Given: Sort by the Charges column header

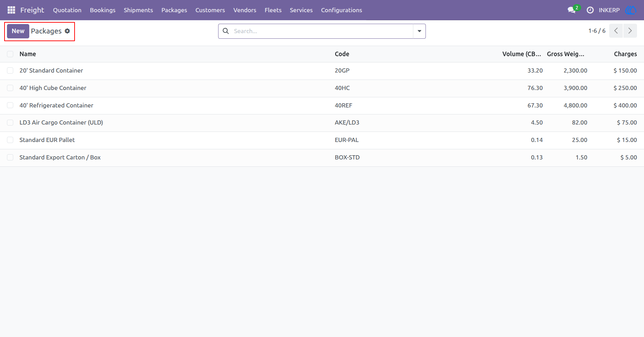Looking at the screenshot, I should (625, 54).
